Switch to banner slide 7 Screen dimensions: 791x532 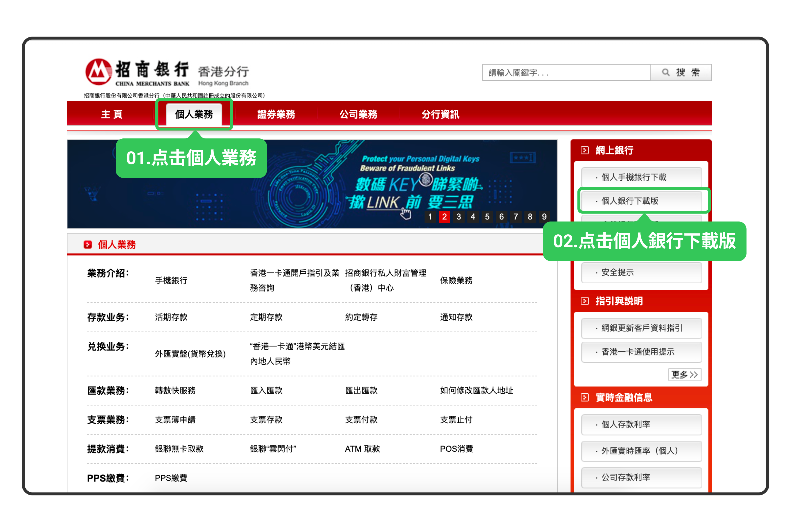(x=516, y=217)
